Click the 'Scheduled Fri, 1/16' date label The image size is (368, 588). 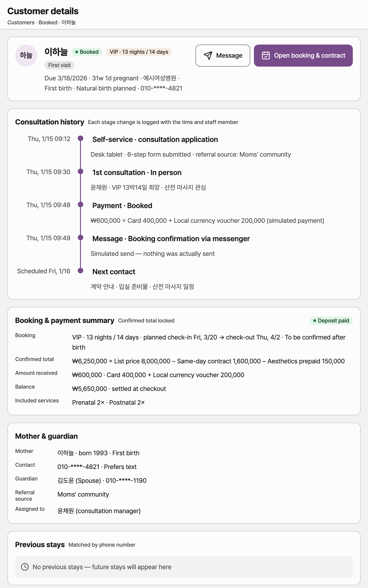(x=43, y=271)
